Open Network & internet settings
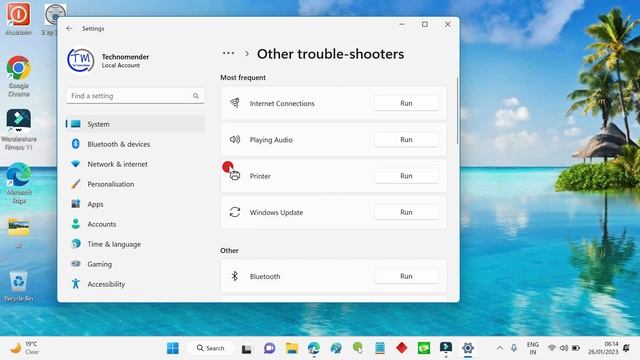This screenshot has height=360, width=640. pyautogui.click(x=135, y=164)
